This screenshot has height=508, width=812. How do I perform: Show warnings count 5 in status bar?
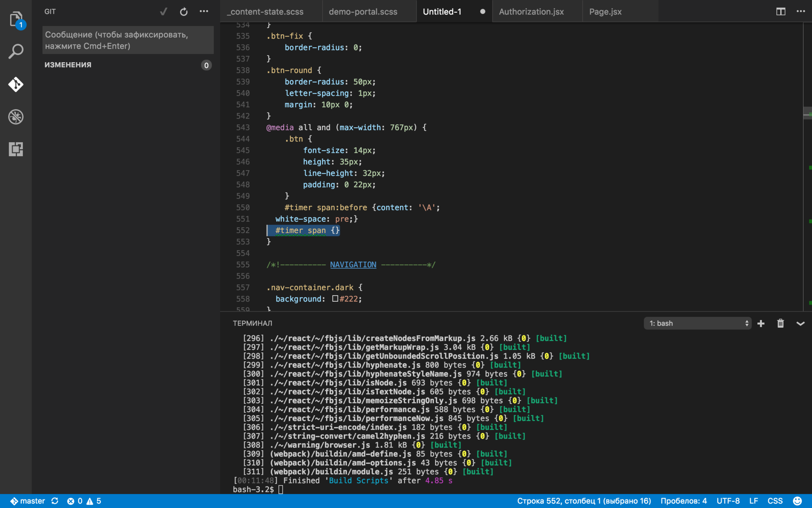(94, 501)
